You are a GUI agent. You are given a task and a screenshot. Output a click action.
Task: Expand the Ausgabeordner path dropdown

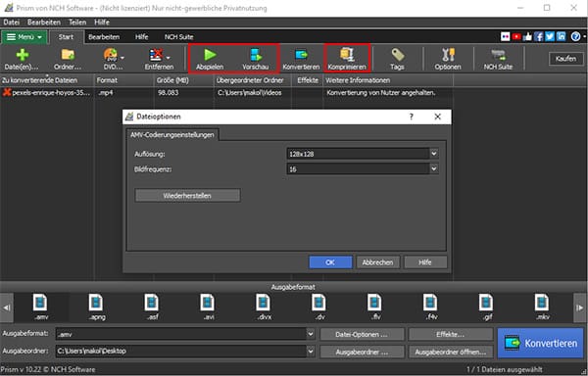(311, 352)
